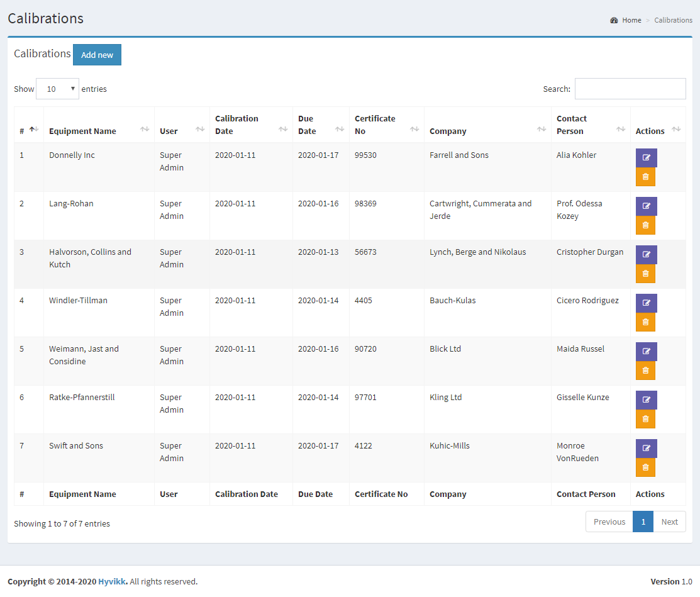Viewport: 700px width, 597px height.
Task: Click contact 'Alia Kohler'
Action: pos(576,155)
